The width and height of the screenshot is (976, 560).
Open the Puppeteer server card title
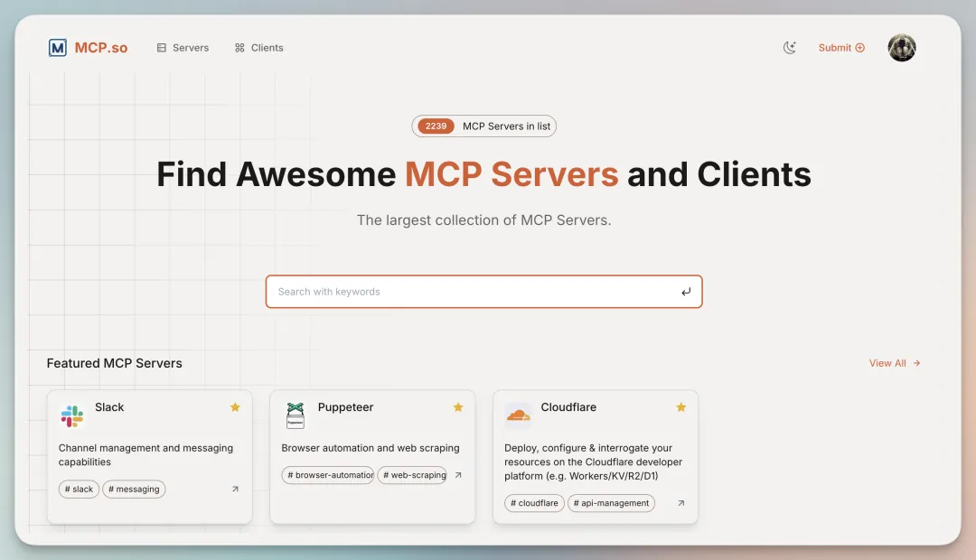pyautogui.click(x=345, y=407)
